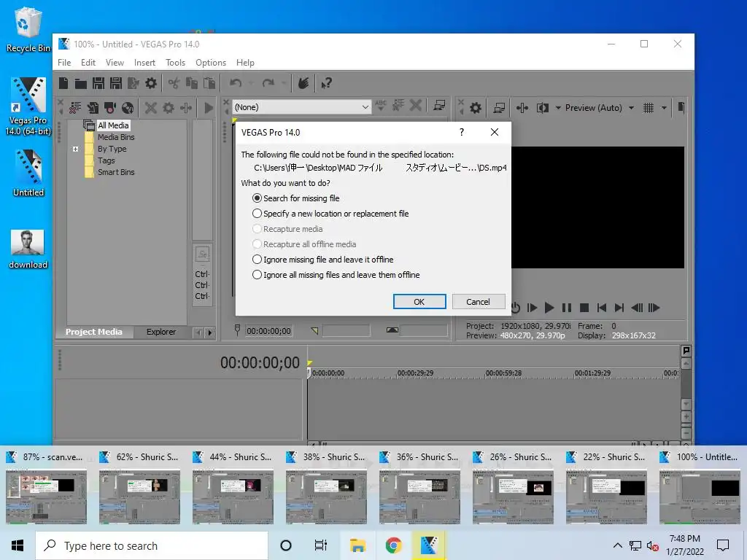Click the Redo arrow icon
747x560 pixels.
(268, 83)
